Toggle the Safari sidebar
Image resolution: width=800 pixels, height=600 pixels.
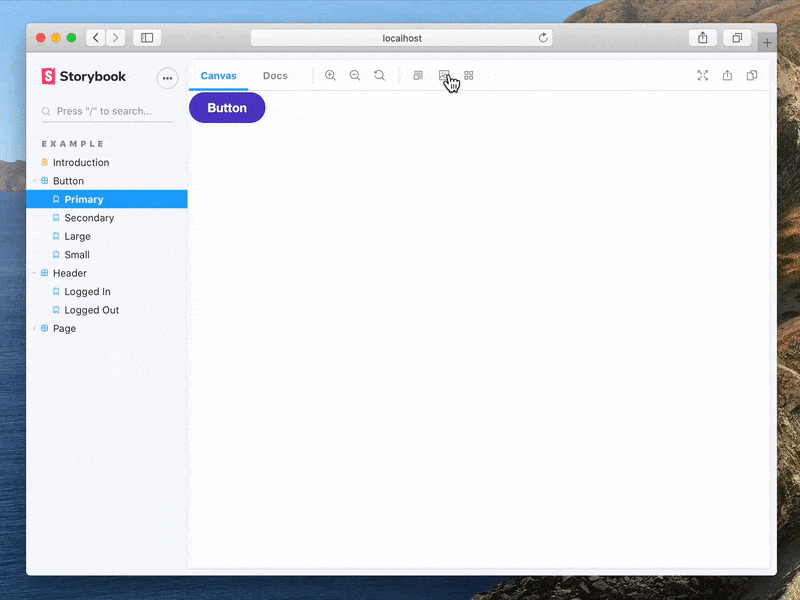tap(147, 38)
